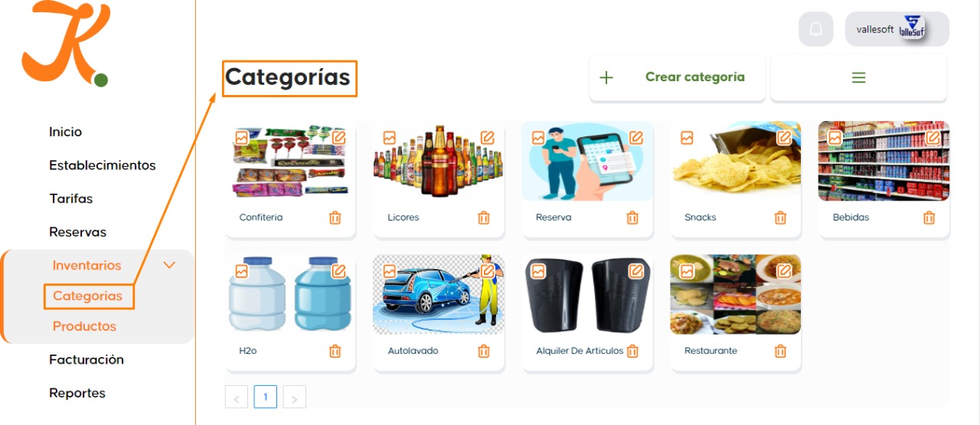Delete the Confiteria category with trash icon
The height and width of the screenshot is (425, 980).
pos(335,217)
